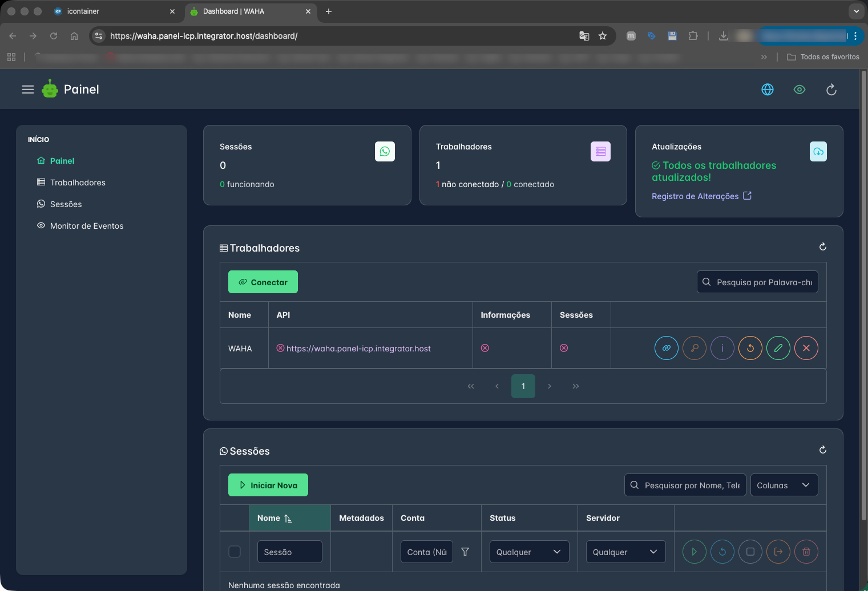Screen dimensions: 868x591
Task: Open Monitor de Eventos in sidebar
Action: [86, 226]
